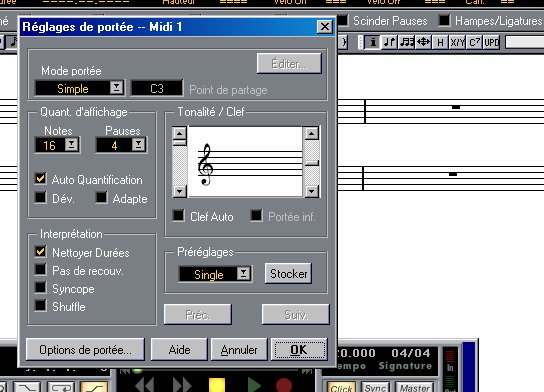Click the descending ramp icon on transport
This screenshot has width=544, height=392.
point(27,387)
